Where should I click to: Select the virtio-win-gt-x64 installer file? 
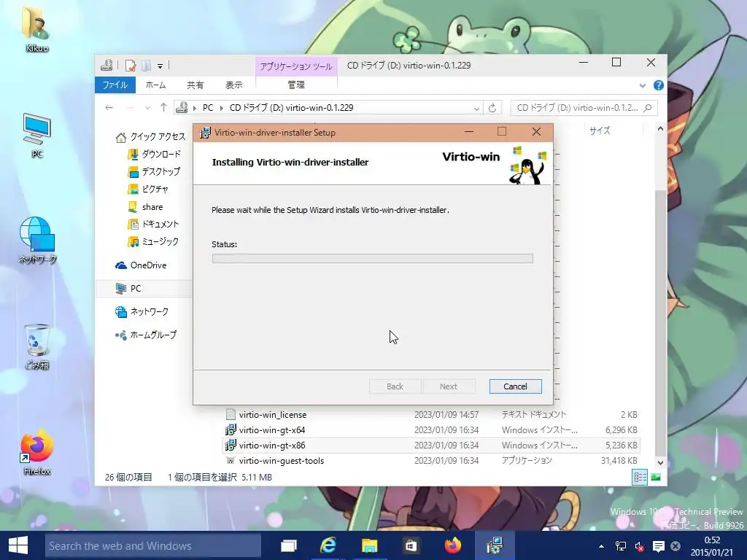[432, 430]
